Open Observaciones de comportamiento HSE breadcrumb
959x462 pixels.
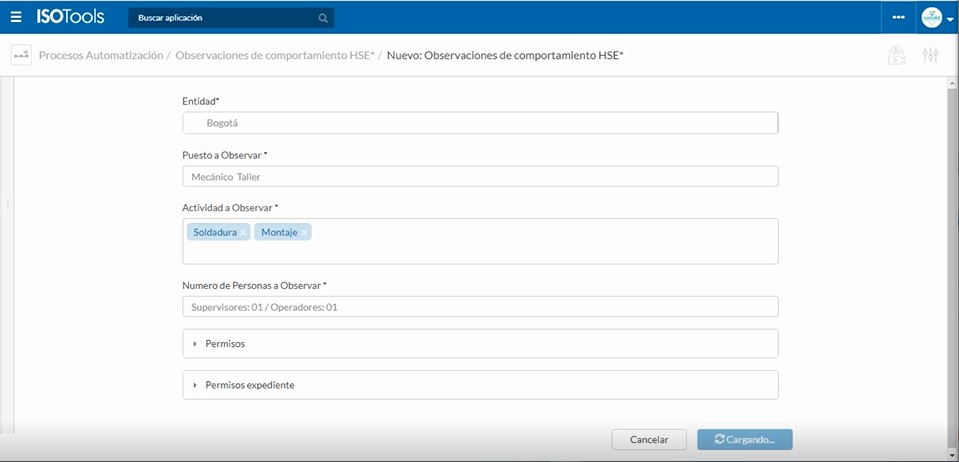coord(275,56)
